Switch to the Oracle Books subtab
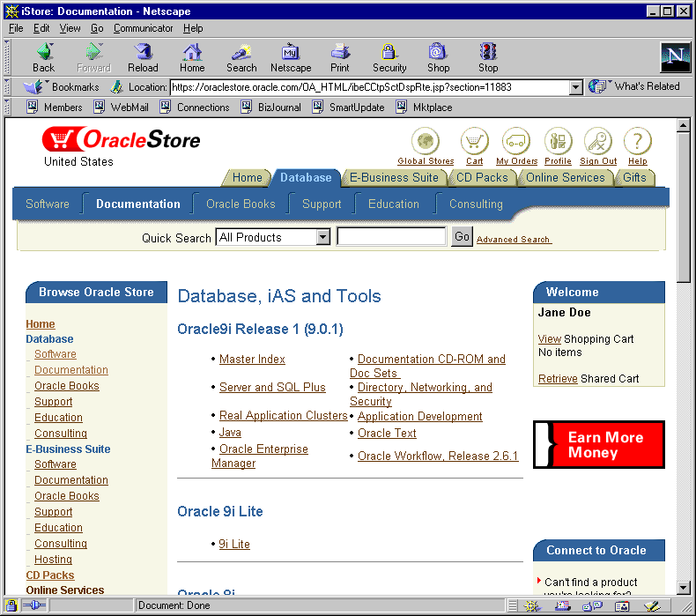This screenshot has width=696, height=616. pyautogui.click(x=241, y=204)
